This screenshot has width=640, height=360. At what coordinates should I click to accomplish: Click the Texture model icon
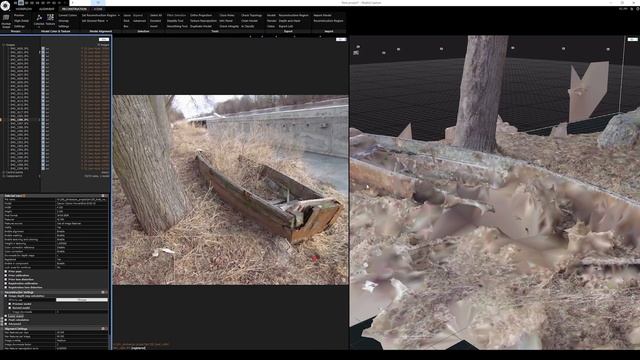tap(50, 19)
